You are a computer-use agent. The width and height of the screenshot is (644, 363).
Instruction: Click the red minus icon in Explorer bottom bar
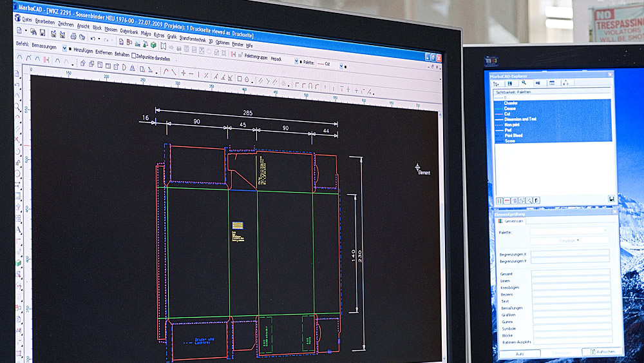pyautogui.click(x=507, y=201)
